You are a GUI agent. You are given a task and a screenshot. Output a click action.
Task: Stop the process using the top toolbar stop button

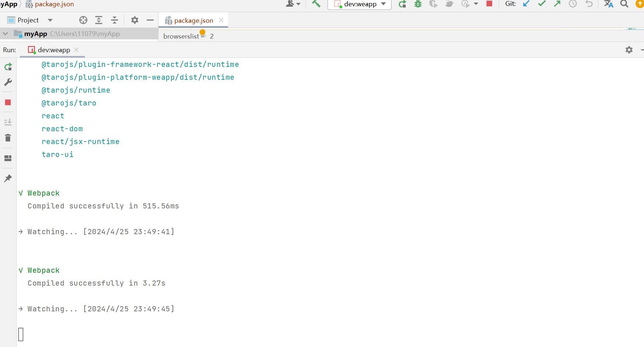pyautogui.click(x=489, y=4)
